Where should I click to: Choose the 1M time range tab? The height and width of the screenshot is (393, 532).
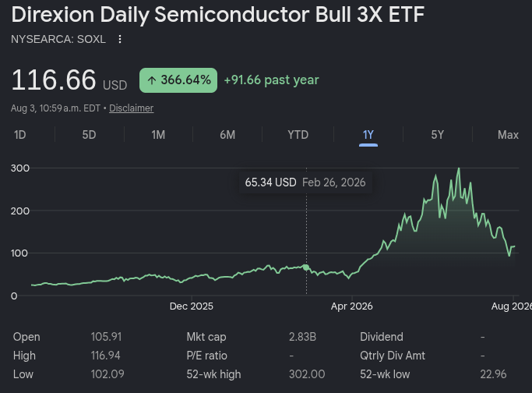[x=158, y=135]
